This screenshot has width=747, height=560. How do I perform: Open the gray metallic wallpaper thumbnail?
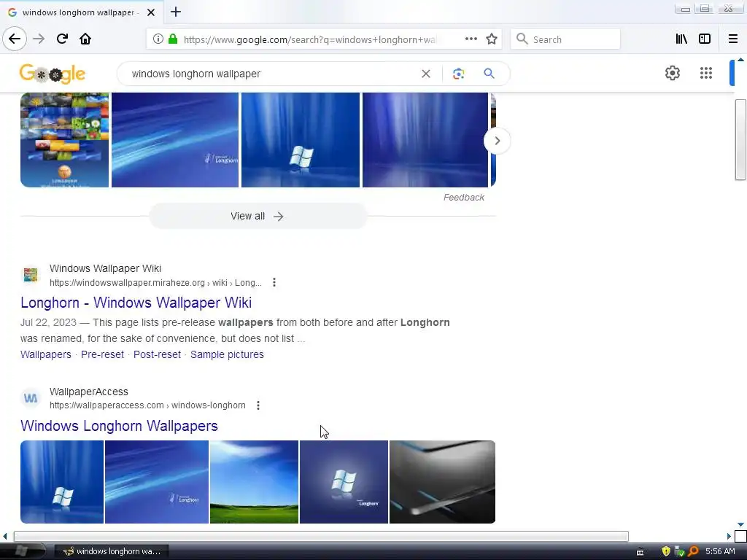pos(443,482)
